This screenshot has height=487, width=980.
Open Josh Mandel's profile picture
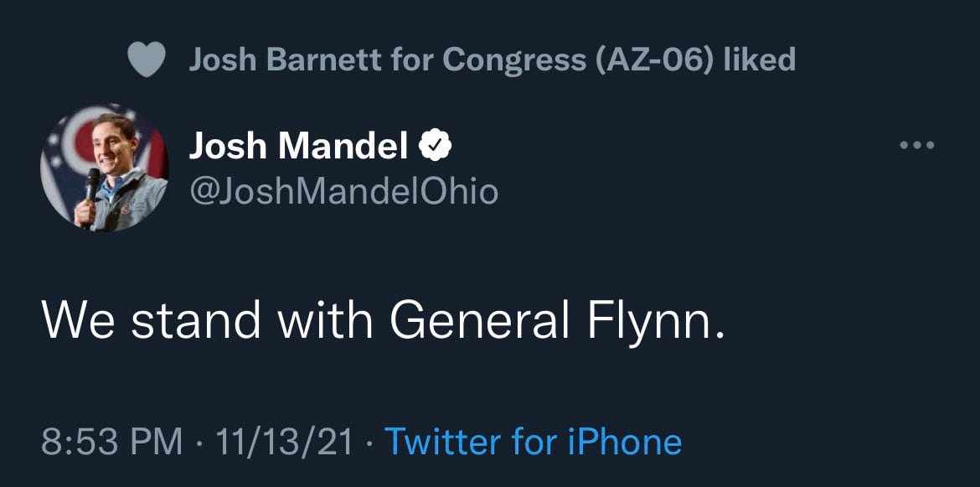[104, 168]
